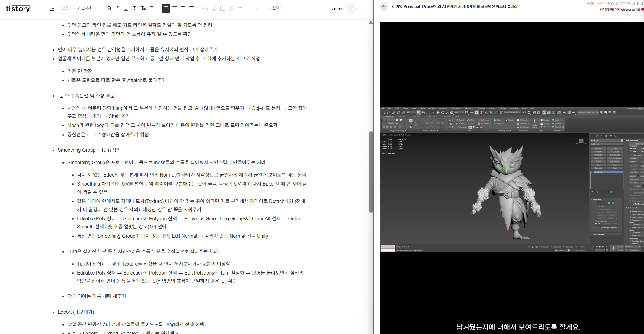Go back using the lecture arrow button
The image size is (644, 334).
[384, 7]
